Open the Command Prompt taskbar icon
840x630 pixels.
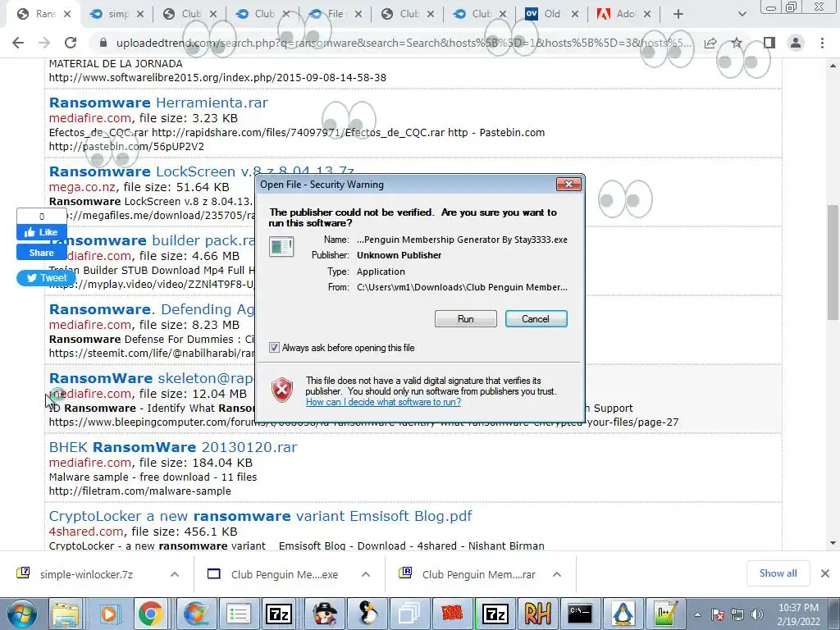(x=580, y=614)
